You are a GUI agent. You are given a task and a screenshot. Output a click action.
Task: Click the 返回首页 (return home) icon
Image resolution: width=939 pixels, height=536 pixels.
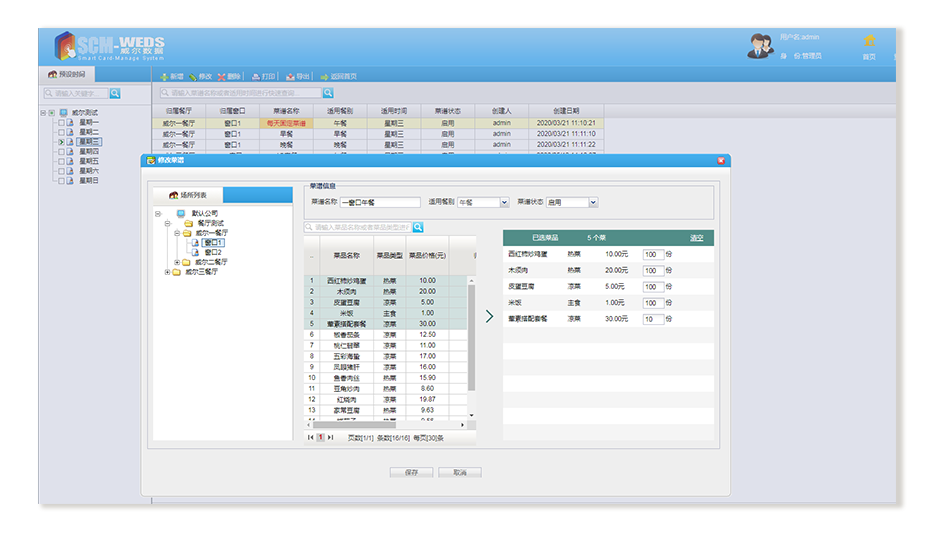(x=324, y=76)
